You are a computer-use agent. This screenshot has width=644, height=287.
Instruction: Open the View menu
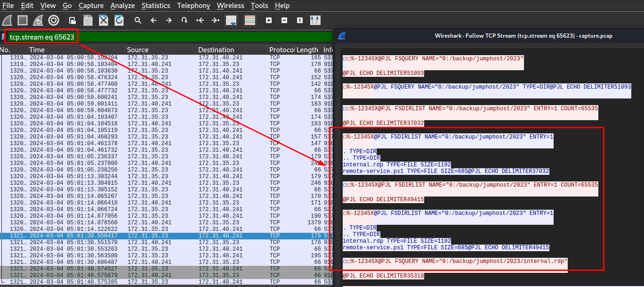tap(48, 6)
